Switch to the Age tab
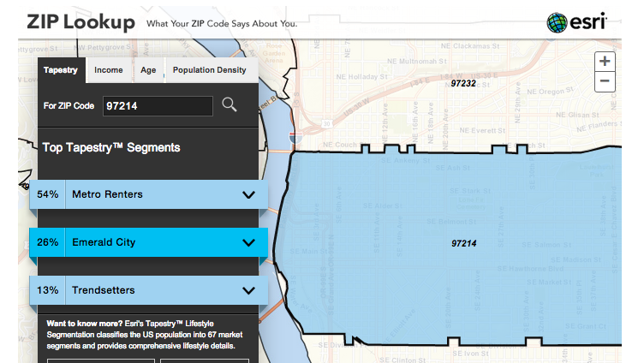Image resolution: width=644 pixels, height=363 pixels. point(148,70)
